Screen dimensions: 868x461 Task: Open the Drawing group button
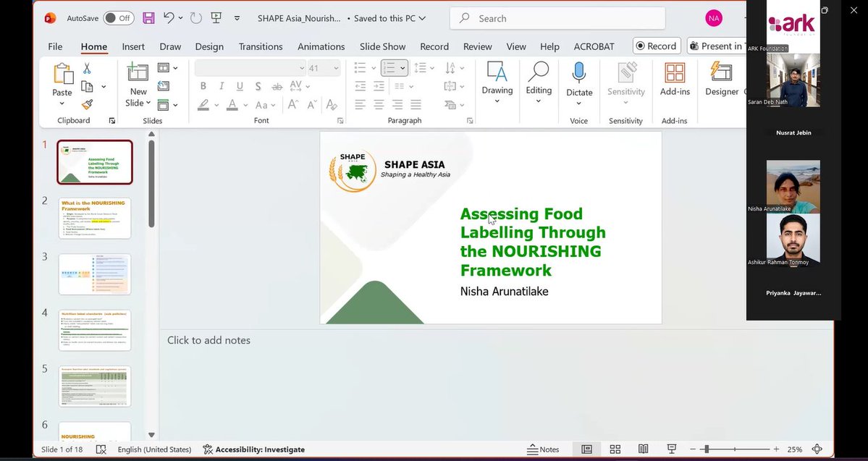coord(497,82)
